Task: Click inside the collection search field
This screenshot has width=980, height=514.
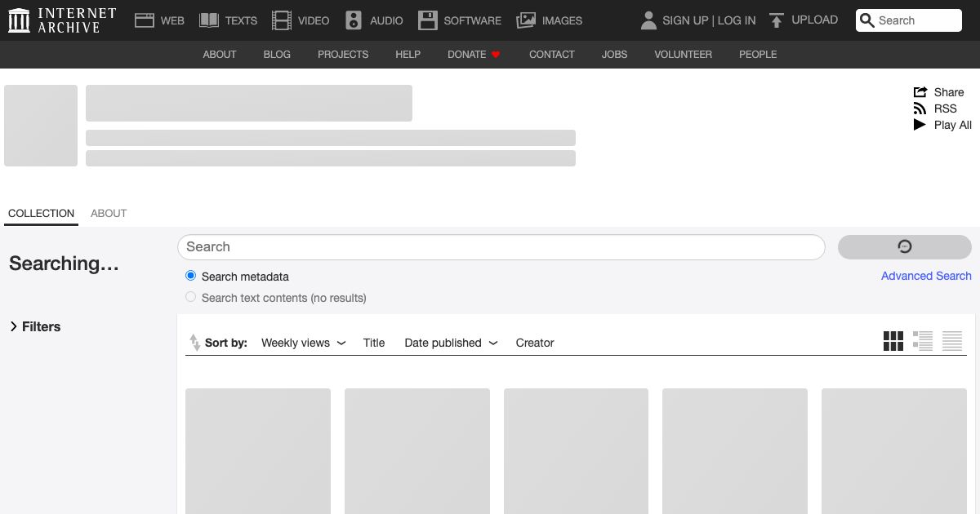Action: coord(501,246)
